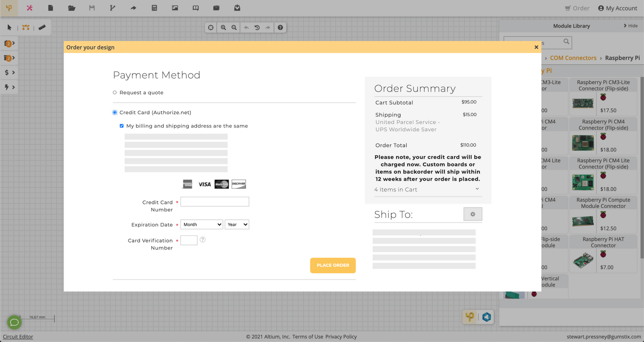Click the help question mark for Card Verification

coord(203,240)
